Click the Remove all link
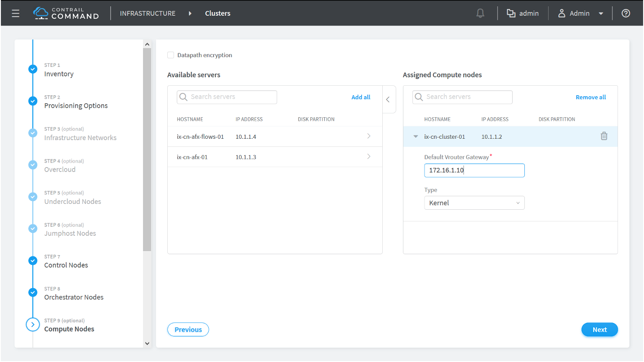Screen dimensions: 644x362 (590, 97)
